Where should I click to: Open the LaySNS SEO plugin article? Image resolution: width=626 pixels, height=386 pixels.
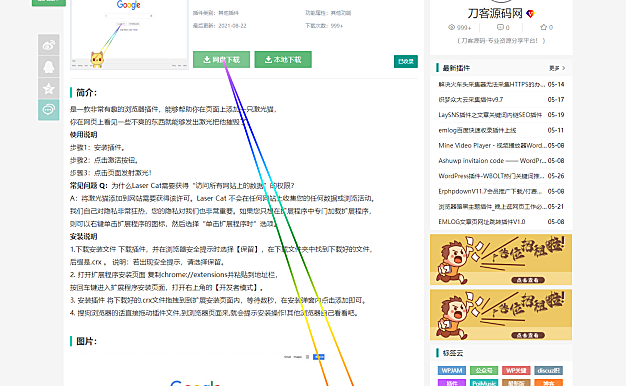tap(490, 115)
